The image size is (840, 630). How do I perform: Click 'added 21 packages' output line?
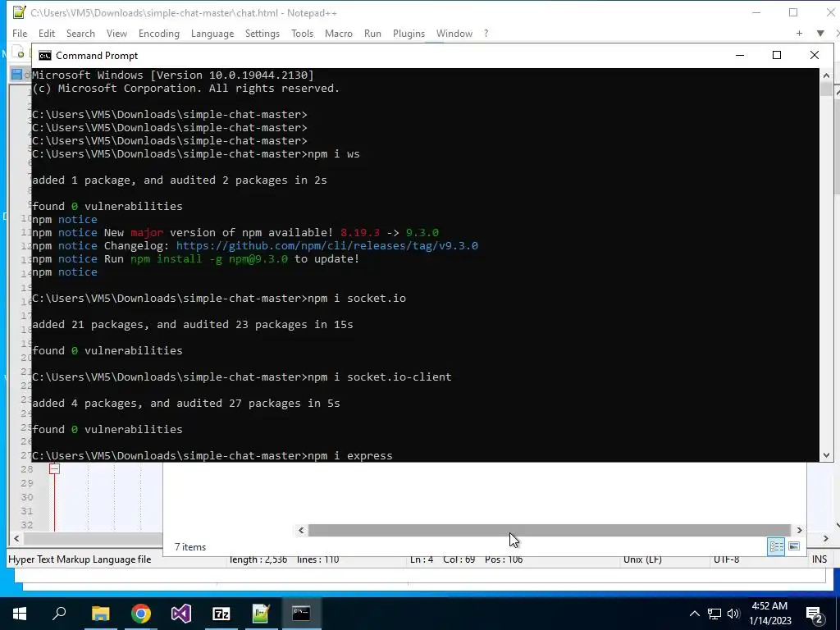[x=192, y=325]
